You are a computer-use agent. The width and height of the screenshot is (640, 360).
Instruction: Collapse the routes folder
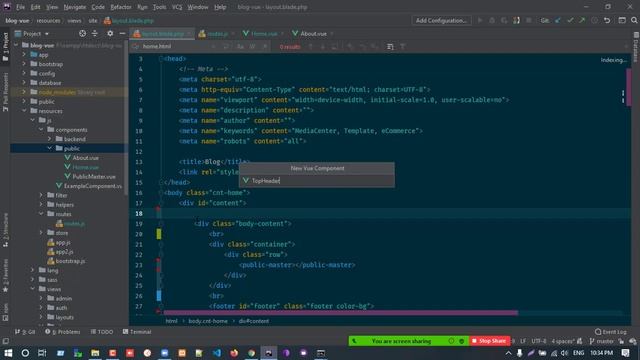[x=41, y=214]
